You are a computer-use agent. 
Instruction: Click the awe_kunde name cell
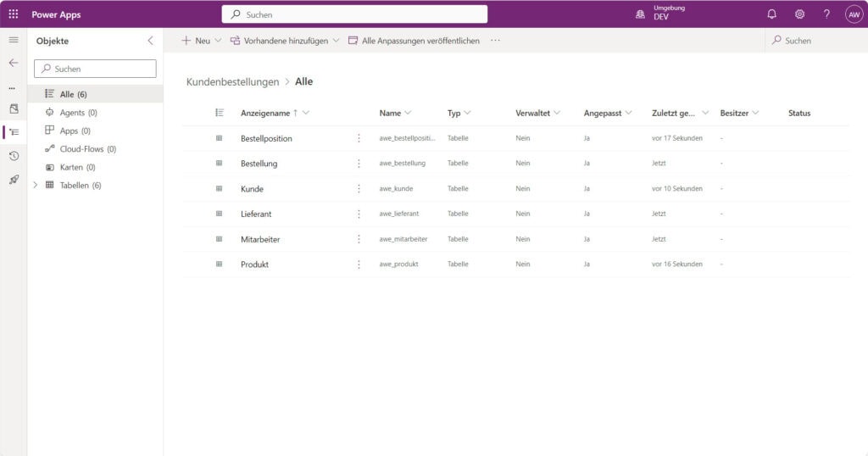point(396,189)
